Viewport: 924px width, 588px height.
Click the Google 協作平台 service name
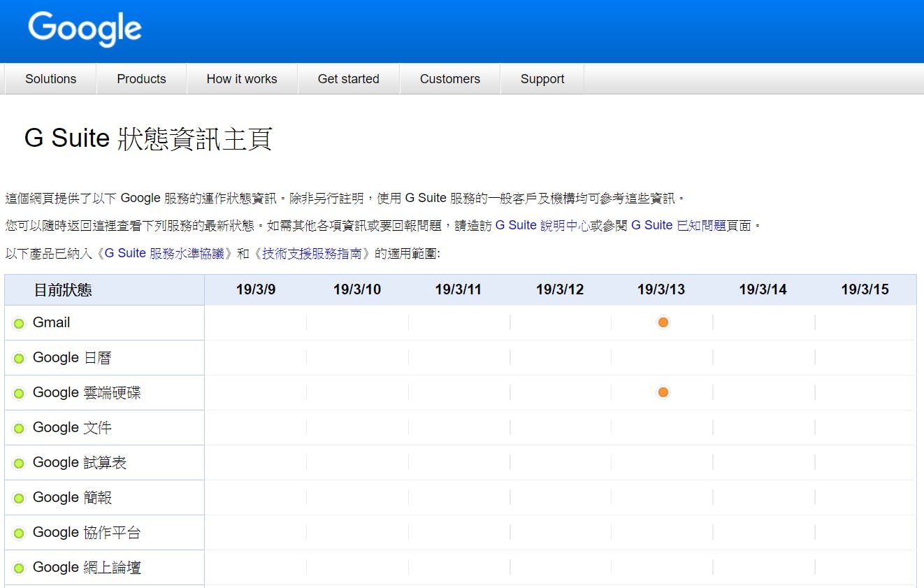click(x=87, y=532)
